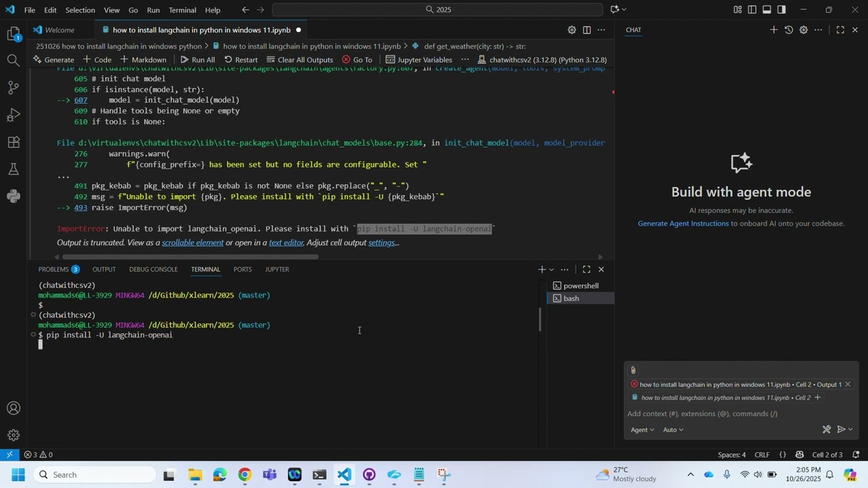The width and height of the screenshot is (868, 488).
Task: Open more panel actions ellipsis
Action: click(x=564, y=269)
